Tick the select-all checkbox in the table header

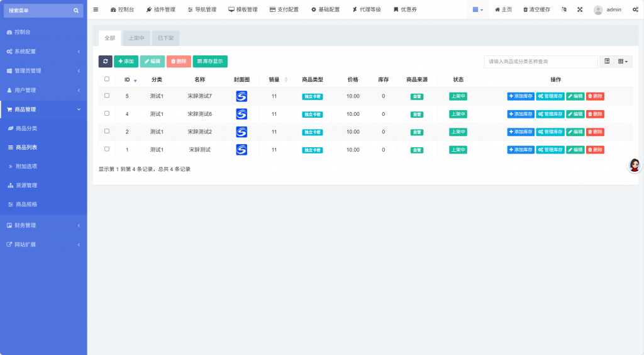(107, 79)
